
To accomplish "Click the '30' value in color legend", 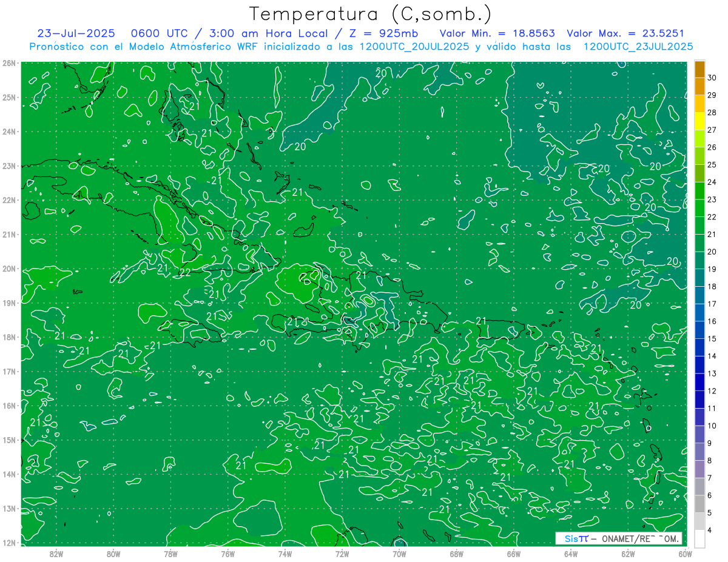I will 712,78.
